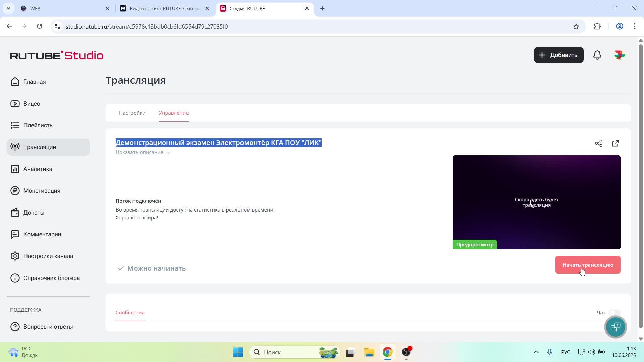Click the RUTUBE Studio logo

(x=57, y=55)
